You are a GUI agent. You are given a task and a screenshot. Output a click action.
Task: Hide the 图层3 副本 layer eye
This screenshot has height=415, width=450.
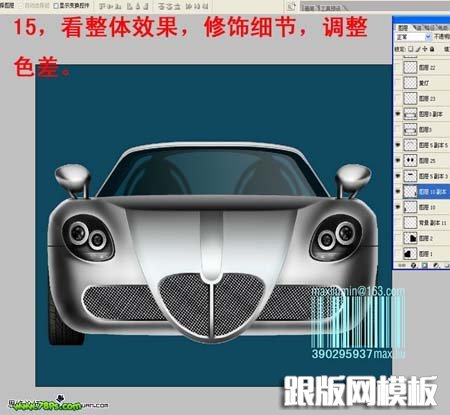(397, 114)
